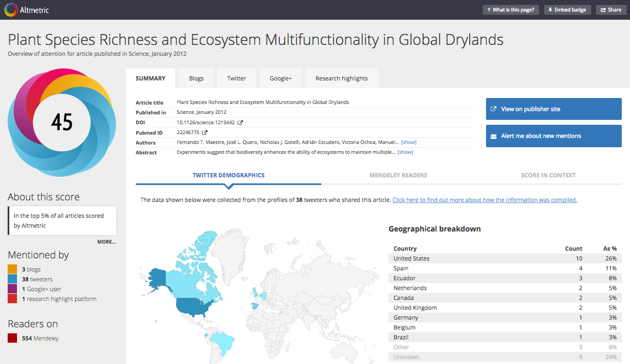Expand the full authors list

[408, 142]
